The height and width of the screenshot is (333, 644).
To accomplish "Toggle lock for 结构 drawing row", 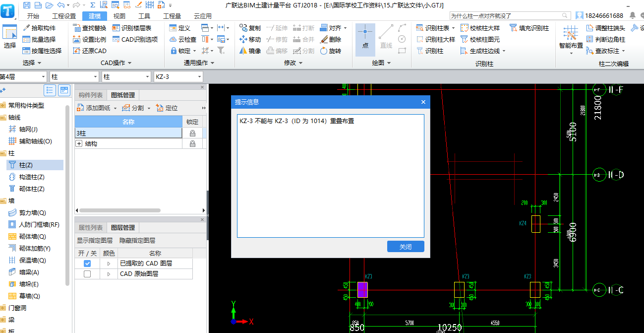I will coord(192,144).
